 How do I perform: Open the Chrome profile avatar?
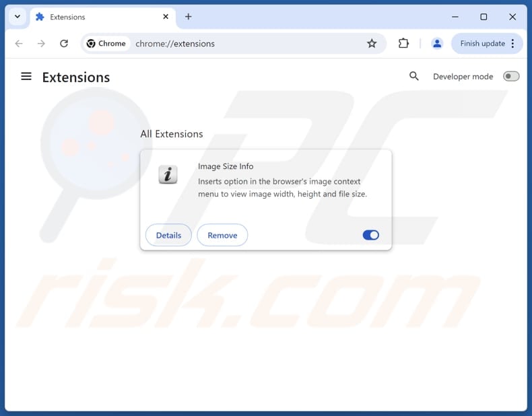(x=437, y=43)
